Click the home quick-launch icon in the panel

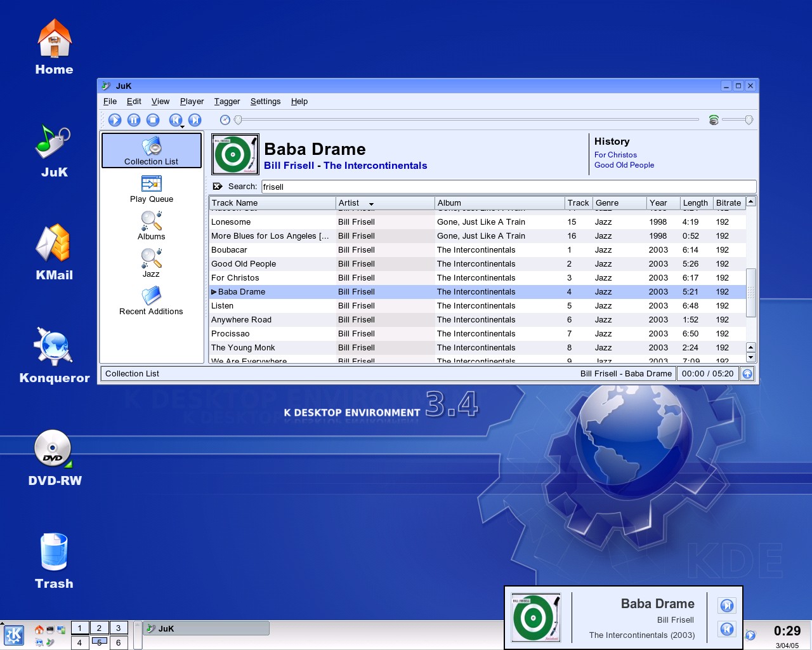click(x=39, y=630)
